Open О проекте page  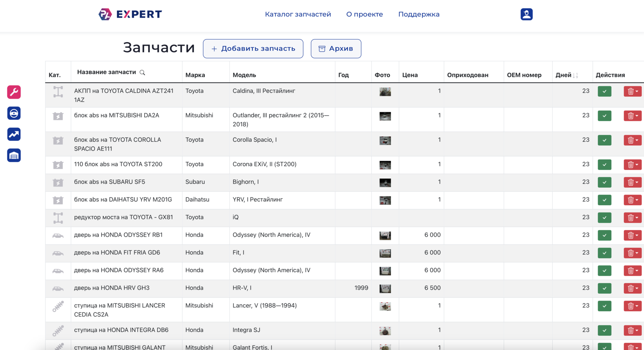click(365, 14)
